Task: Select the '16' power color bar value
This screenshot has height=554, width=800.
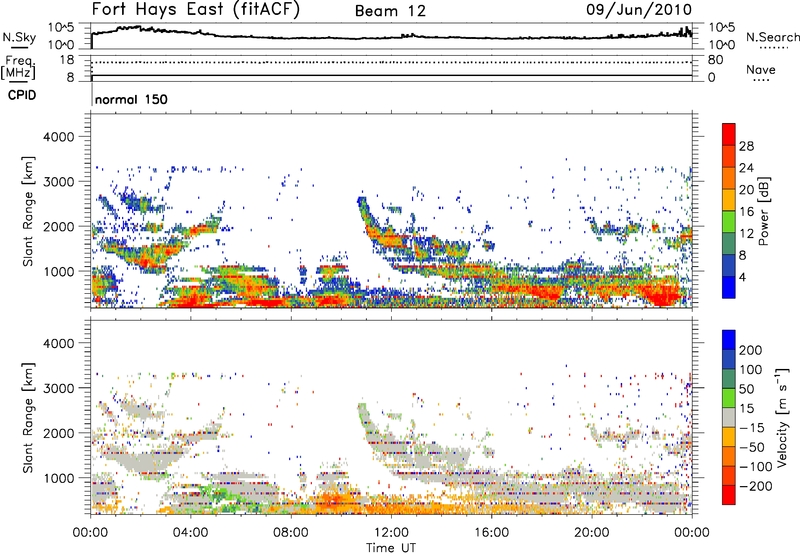Action: (746, 212)
